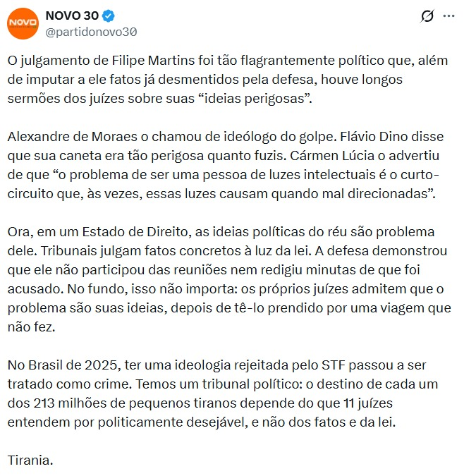Open the three-dot more options menu

point(448,16)
